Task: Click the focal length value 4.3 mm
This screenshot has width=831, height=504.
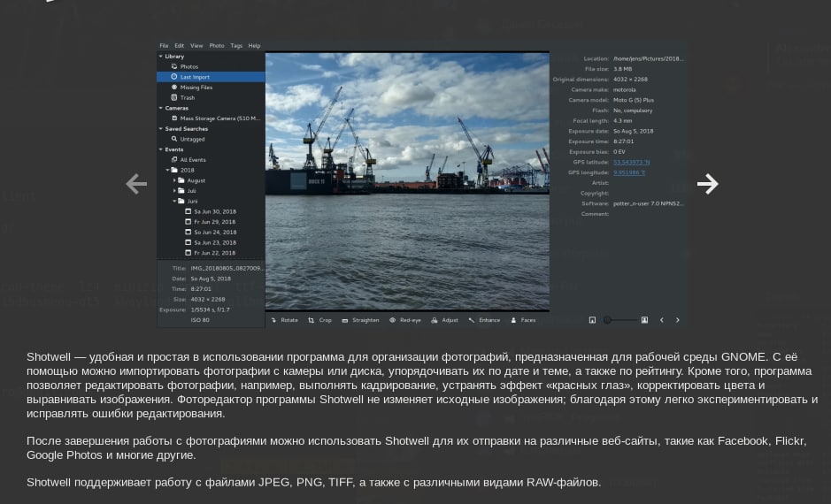Action: tap(624, 121)
